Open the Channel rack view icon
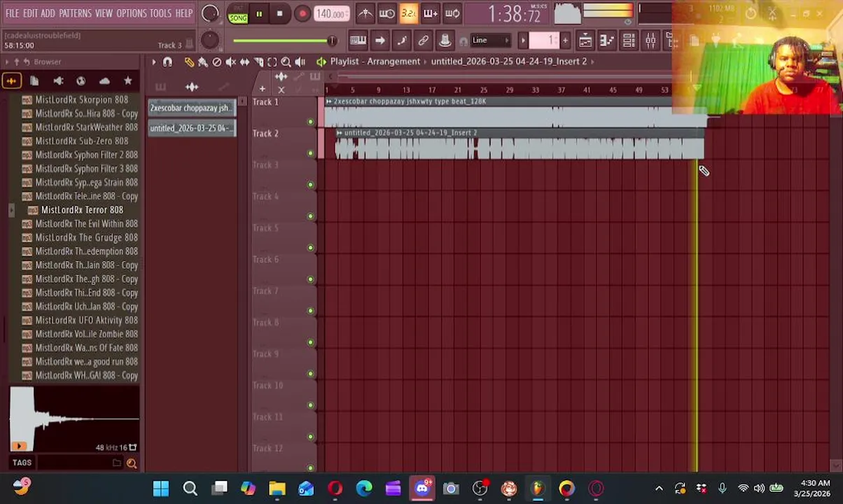 point(629,41)
